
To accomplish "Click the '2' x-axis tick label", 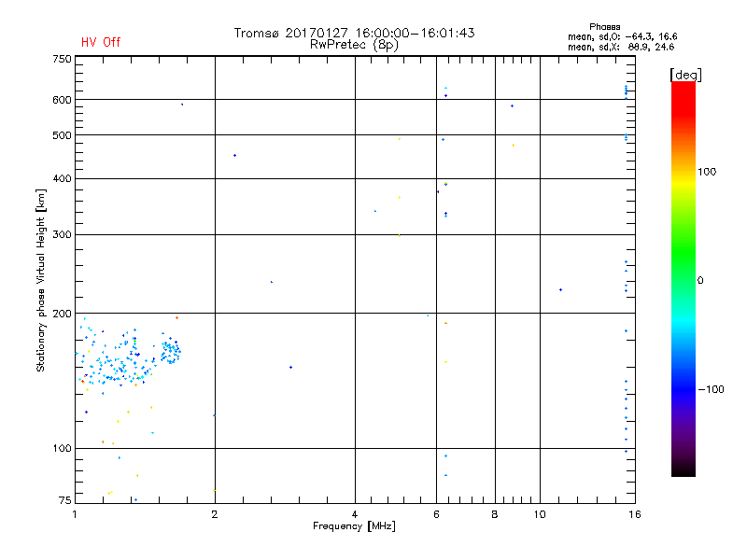I will point(215,514).
